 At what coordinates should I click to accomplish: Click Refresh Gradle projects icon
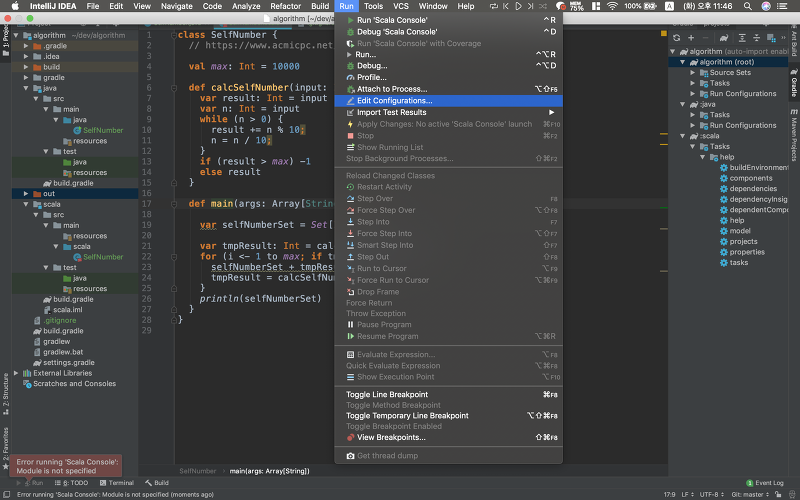(677, 38)
